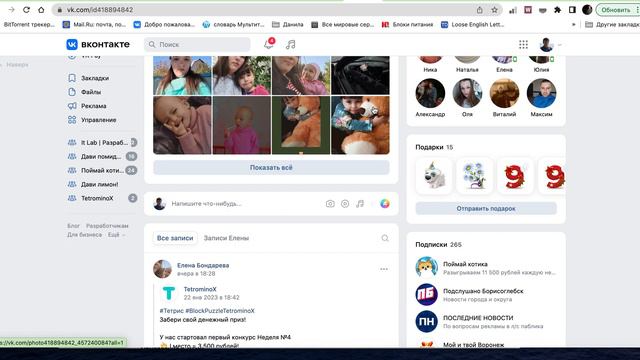Open the music note icon in header

[291, 44]
